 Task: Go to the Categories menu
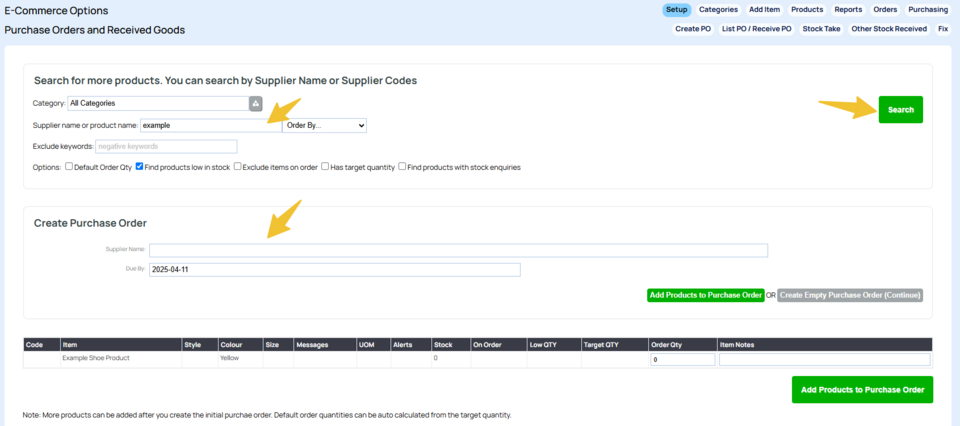coord(718,10)
